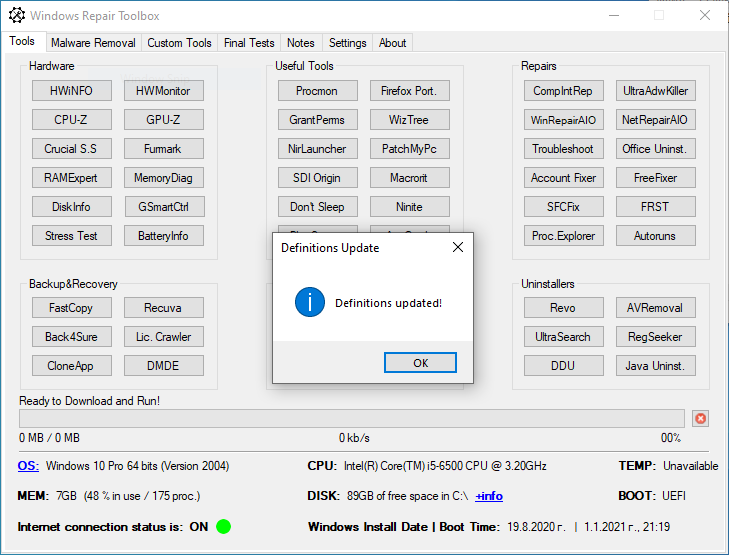Viewport: 729px width, 555px height.
Task: Run Account Fixer
Action: click(563, 178)
